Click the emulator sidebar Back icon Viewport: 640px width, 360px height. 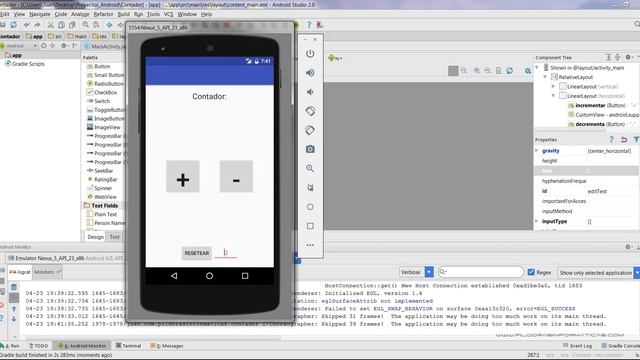[x=310, y=187]
